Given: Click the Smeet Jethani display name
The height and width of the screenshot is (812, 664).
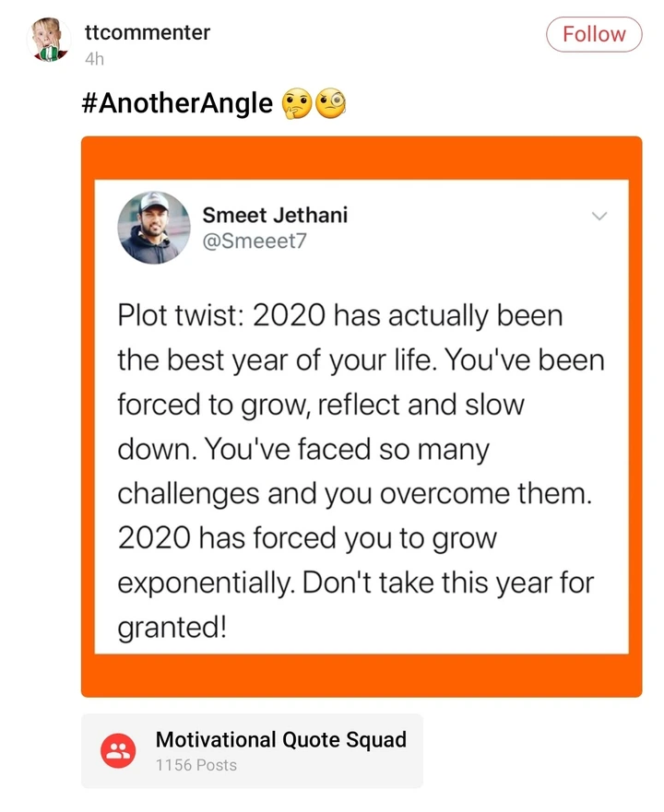Looking at the screenshot, I should pos(275,216).
